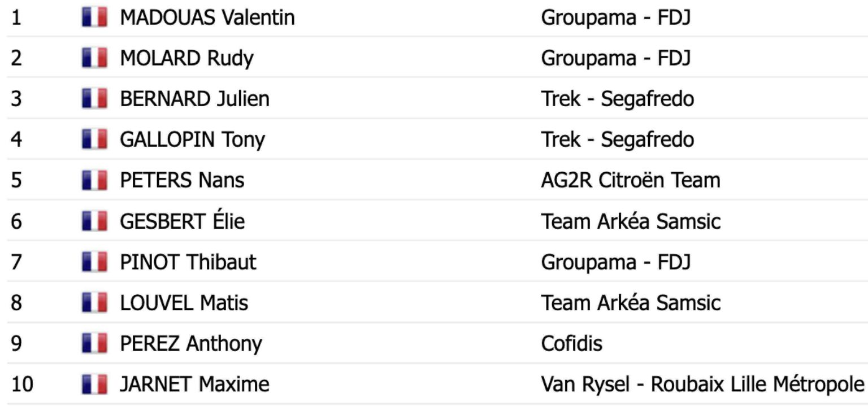Open the Cofidis team link
This screenshot has width=868, height=406.
pyautogui.click(x=571, y=343)
